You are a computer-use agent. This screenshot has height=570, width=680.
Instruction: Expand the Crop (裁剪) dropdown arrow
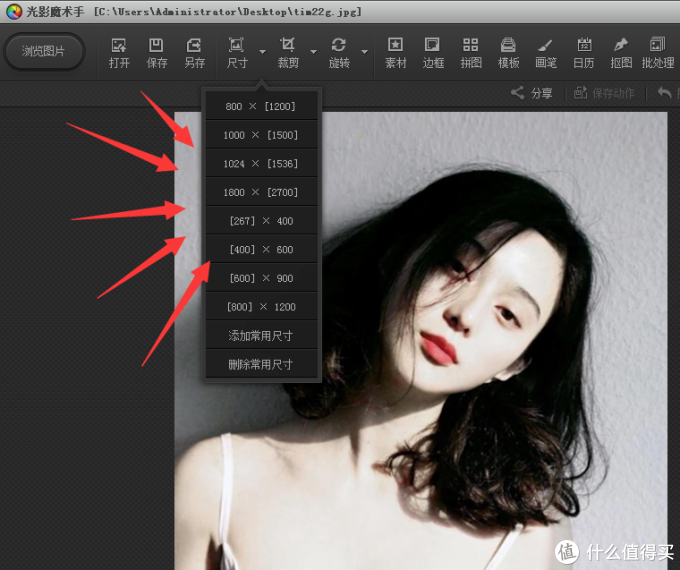tap(313, 51)
